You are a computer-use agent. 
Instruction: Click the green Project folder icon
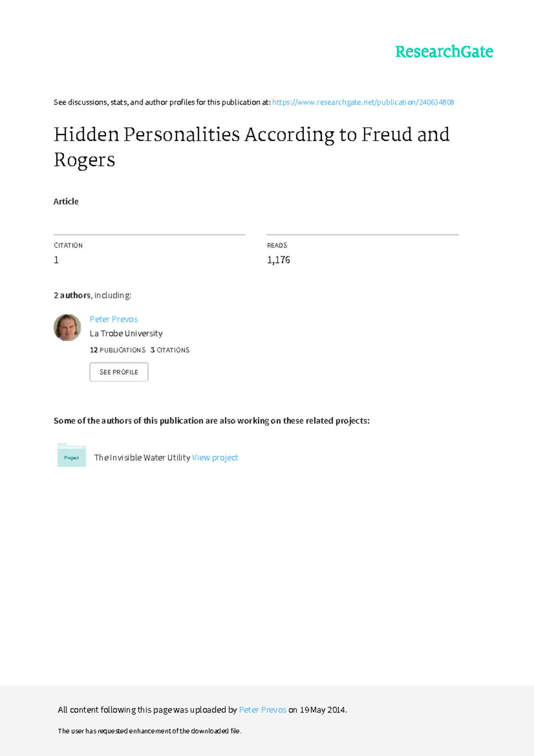(x=72, y=455)
